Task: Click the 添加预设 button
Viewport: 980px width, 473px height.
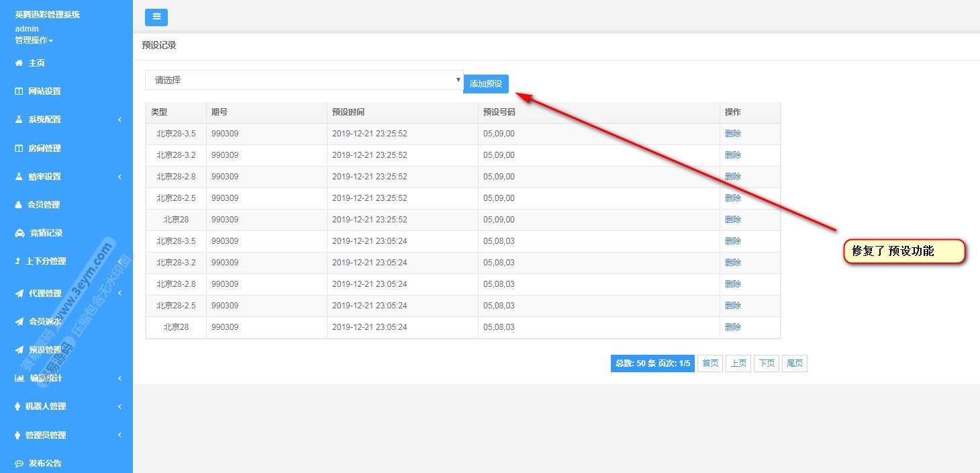Action: point(486,84)
